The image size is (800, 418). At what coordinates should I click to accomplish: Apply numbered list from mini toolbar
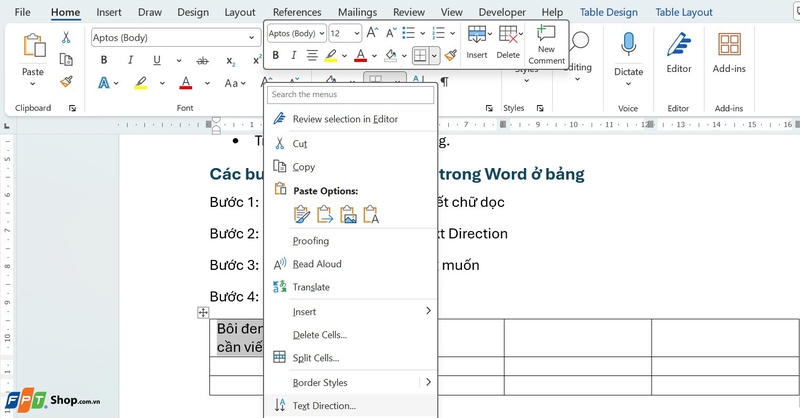coord(438,33)
